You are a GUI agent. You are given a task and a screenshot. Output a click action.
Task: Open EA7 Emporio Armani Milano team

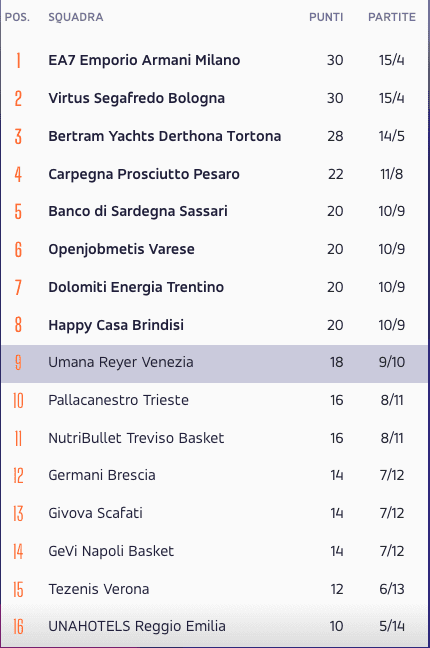[144, 60]
